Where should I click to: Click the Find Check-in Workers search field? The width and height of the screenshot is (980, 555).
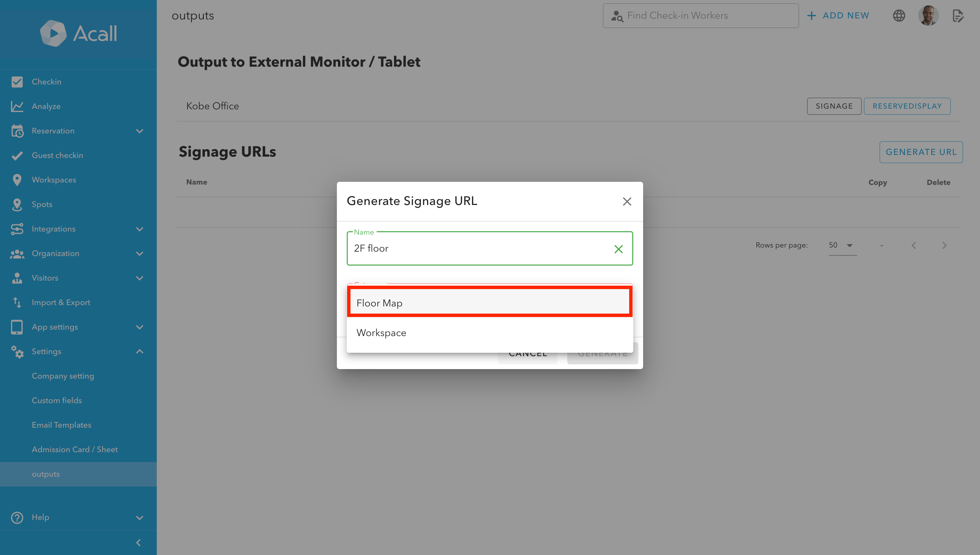700,16
